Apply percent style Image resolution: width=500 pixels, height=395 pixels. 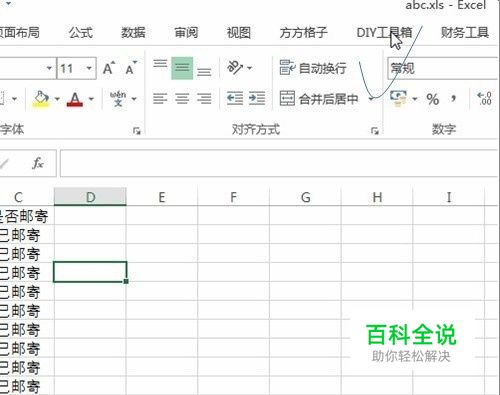[433, 99]
